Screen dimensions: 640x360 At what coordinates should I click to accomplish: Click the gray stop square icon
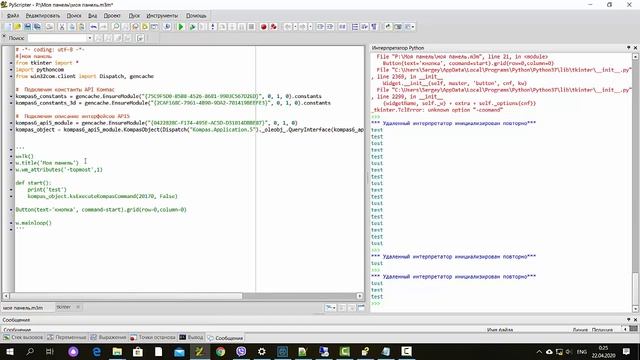(x=251, y=27)
